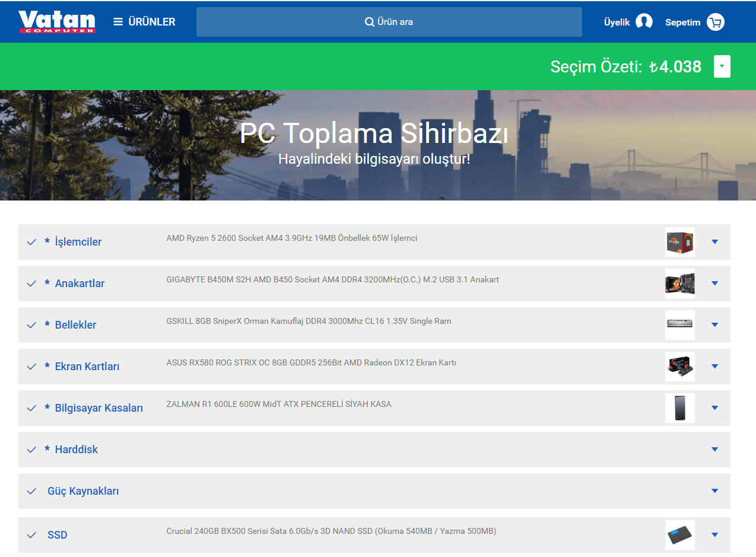Open the Zalman case thumbnail

[x=680, y=408]
